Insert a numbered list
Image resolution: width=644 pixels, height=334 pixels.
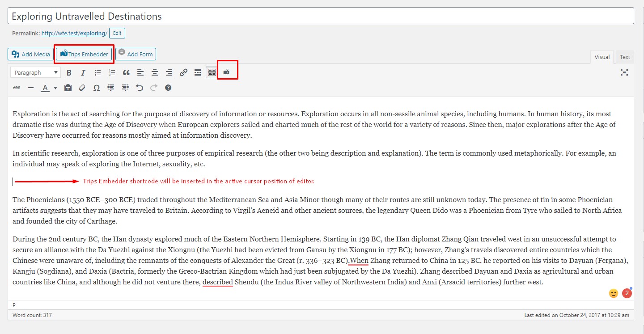point(112,72)
